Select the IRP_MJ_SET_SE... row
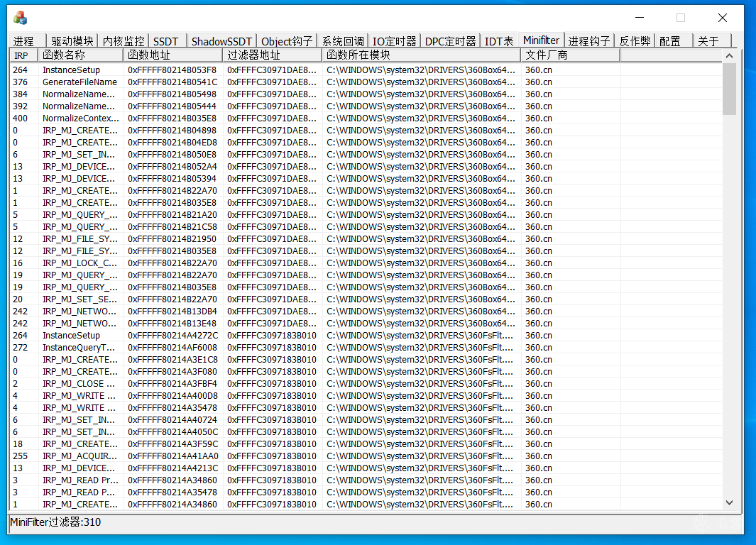This screenshot has height=545, width=756. point(366,299)
